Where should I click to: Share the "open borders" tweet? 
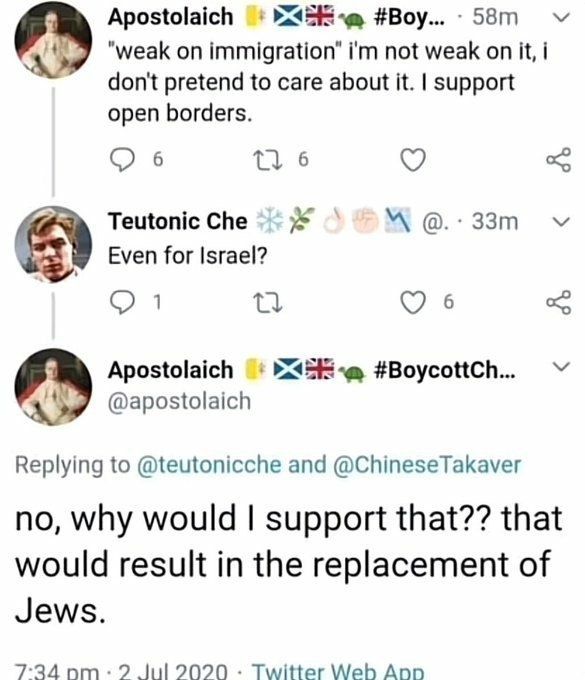tap(559, 160)
